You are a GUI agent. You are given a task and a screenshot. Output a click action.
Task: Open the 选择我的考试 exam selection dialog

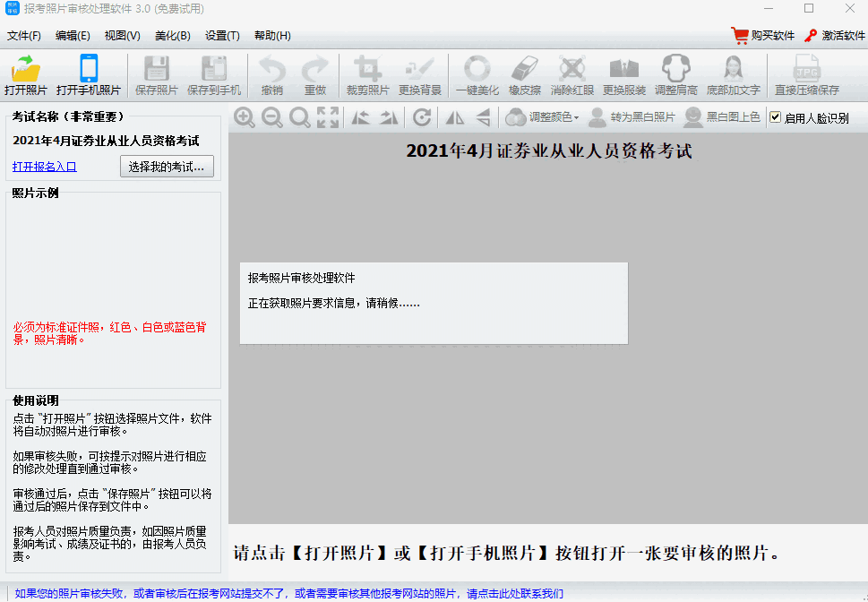167,167
